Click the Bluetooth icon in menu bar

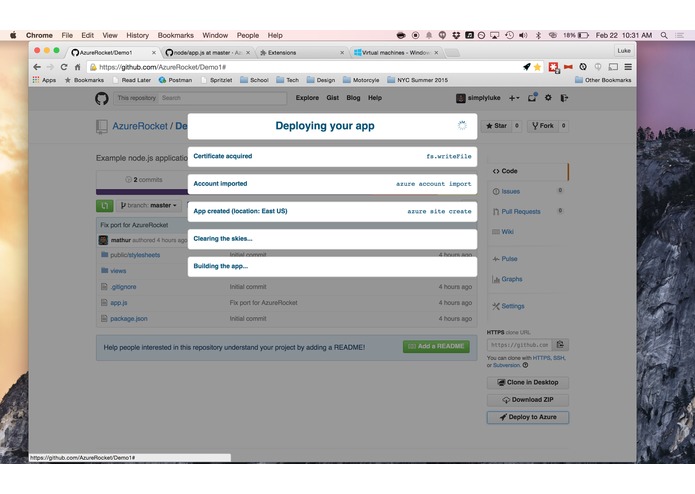(x=538, y=35)
